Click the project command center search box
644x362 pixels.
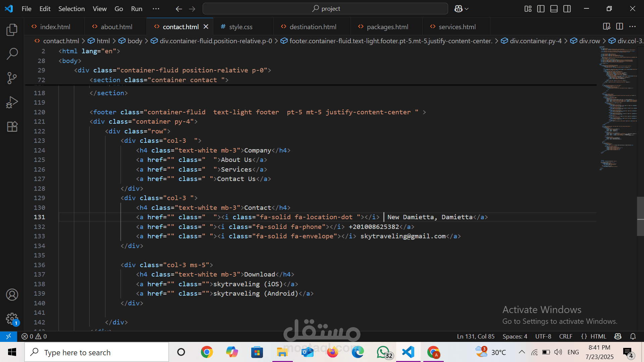coord(325,9)
